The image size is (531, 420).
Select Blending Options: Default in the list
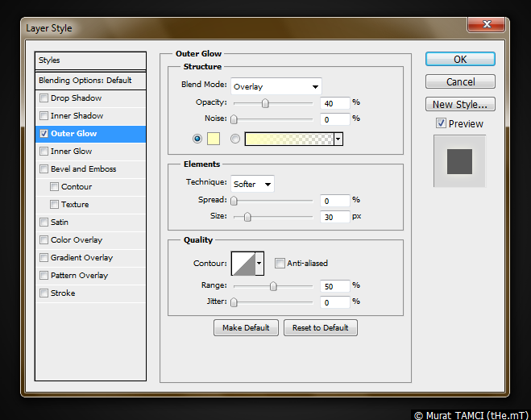(85, 81)
